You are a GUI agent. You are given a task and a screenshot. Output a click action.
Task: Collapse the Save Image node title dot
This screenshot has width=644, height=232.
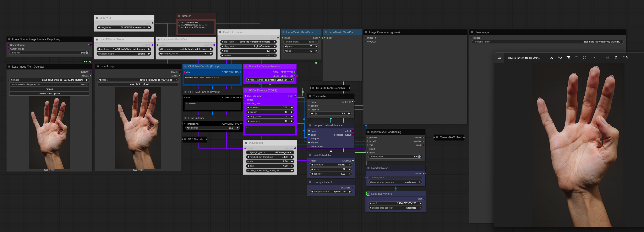[x=472, y=32]
